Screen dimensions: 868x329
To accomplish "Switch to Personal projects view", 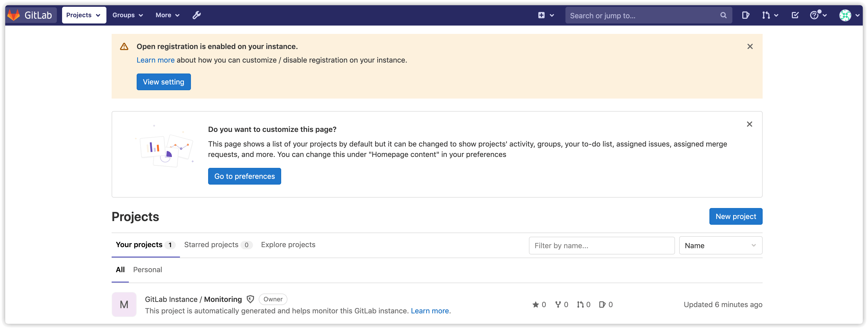I will point(147,269).
